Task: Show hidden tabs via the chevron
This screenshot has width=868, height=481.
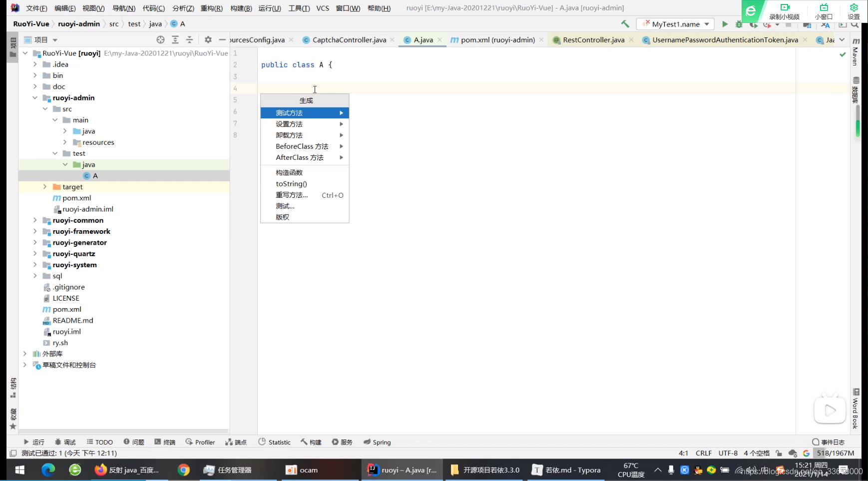Action: pos(842,40)
